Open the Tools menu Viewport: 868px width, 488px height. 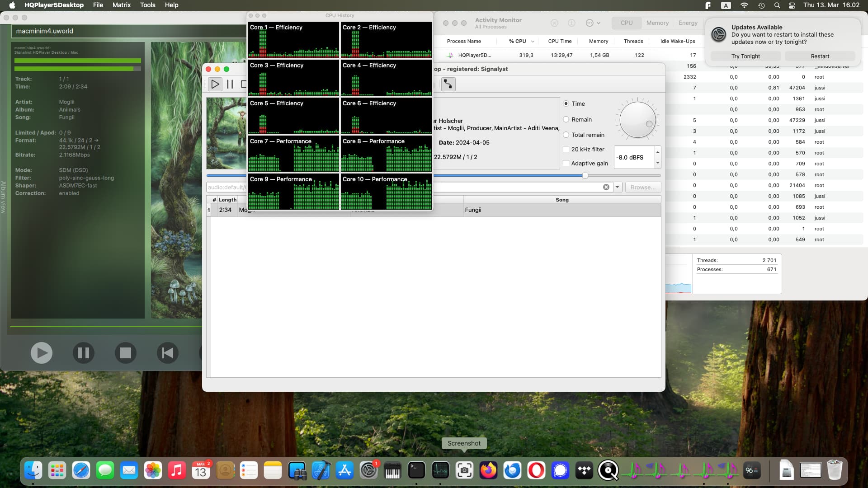click(147, 5)
